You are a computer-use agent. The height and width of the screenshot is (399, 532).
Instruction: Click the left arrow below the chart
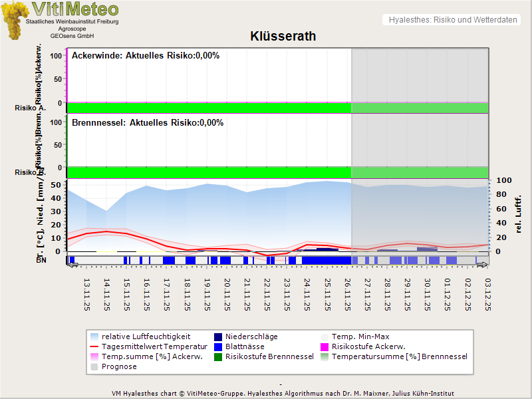coord(72,265)
